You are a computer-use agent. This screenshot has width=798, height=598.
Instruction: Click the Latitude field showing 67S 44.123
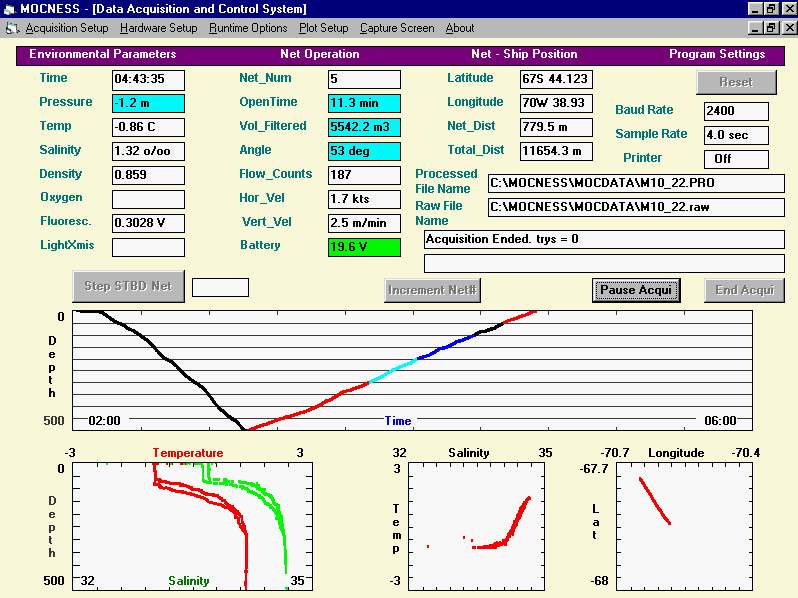556,79
